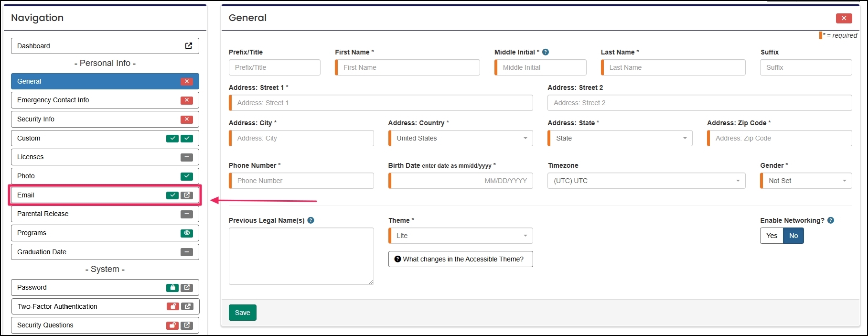Click into the First Name field
Screen dimensions: 868x336
[x=408, y=67]
